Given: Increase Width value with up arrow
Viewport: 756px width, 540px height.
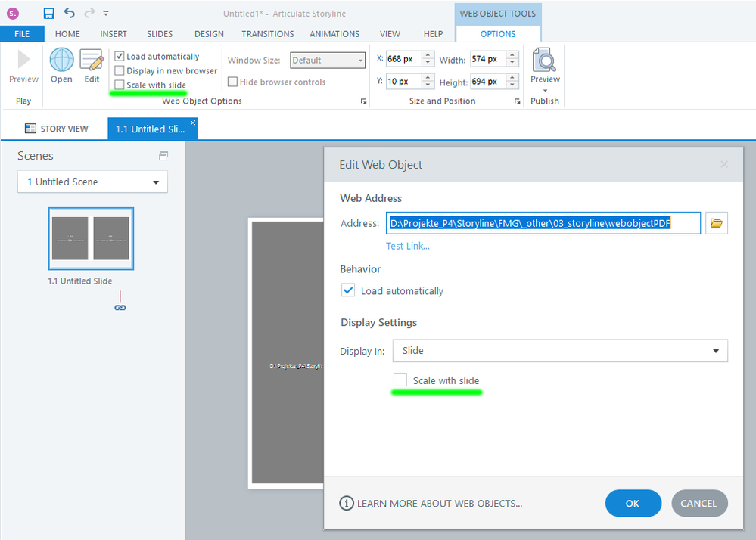Looking at the screenshot, I should tap(513, 55).
